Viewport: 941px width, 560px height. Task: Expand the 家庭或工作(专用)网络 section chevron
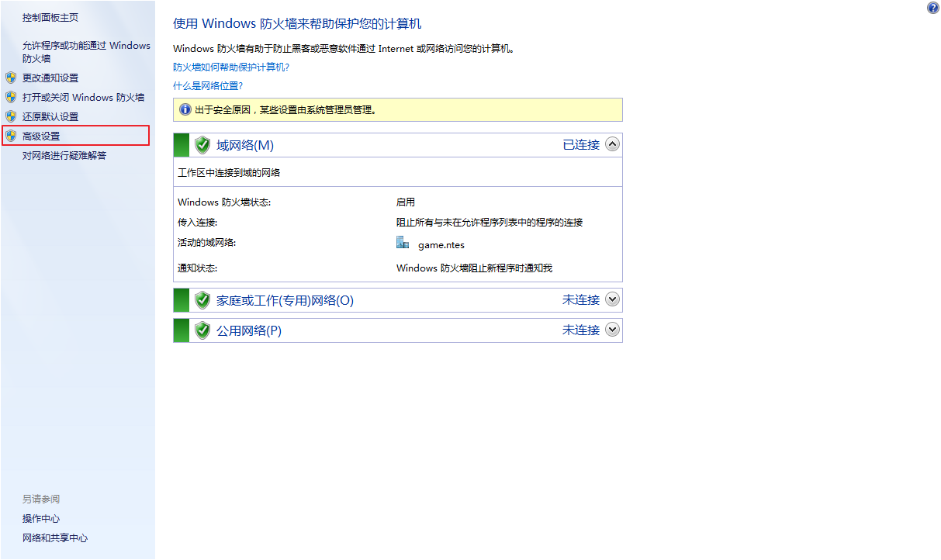pyautogui.click(x=612, y=299)
